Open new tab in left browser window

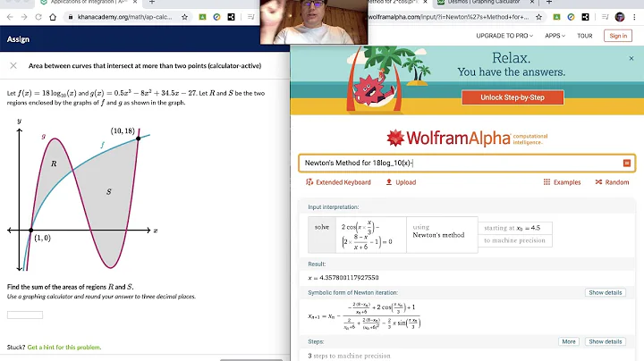click(152, 2)
